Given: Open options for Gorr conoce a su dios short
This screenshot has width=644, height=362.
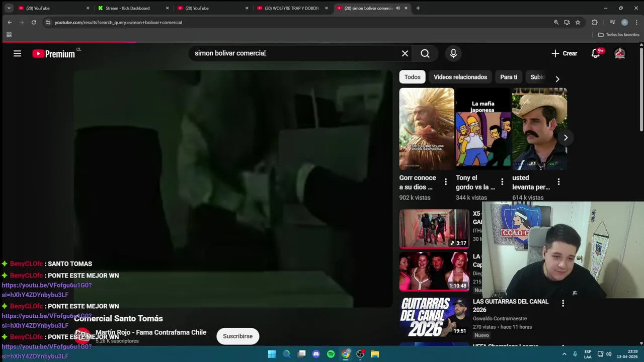Looking at the screenshot, I should (445, 182).
